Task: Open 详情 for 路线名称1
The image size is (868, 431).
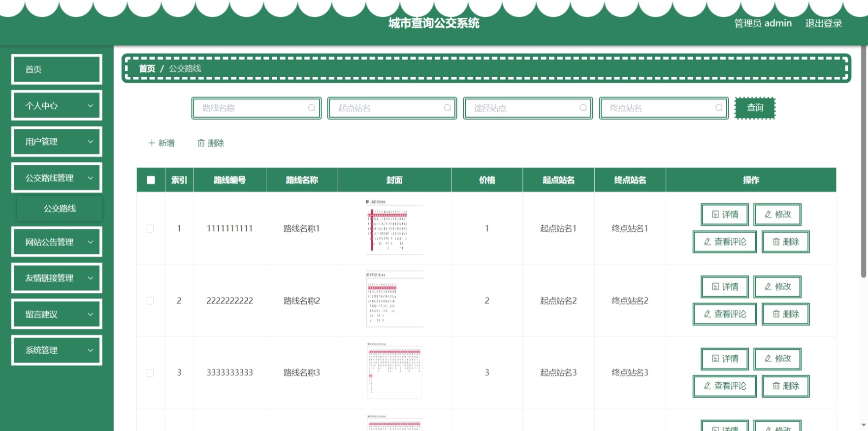Action: [x=725, y=215]
